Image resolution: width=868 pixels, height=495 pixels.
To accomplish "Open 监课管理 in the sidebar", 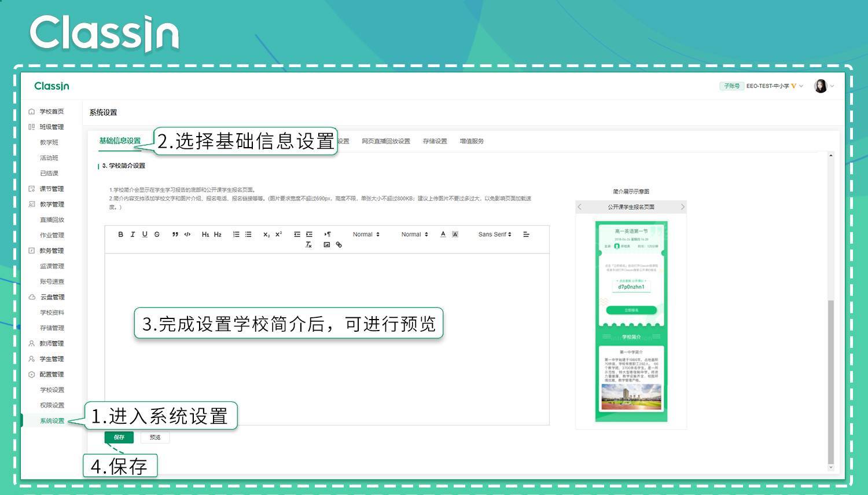I will 52,266.
